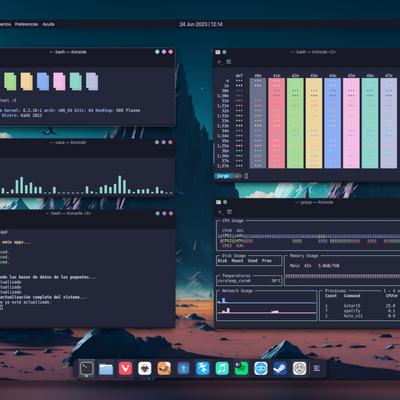Open the Preferencias menu
400x400 pixels.
pyautogui.click(x=26, y=24)
